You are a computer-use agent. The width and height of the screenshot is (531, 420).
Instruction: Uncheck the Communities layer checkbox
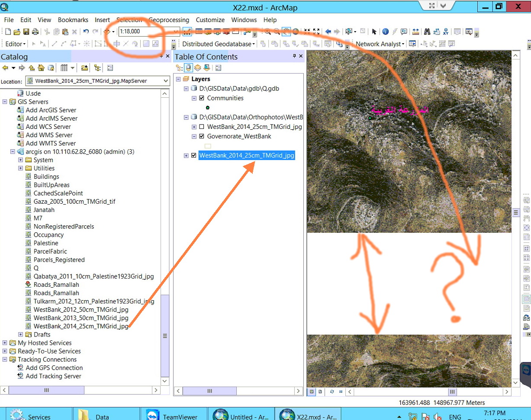pos(201,98)
